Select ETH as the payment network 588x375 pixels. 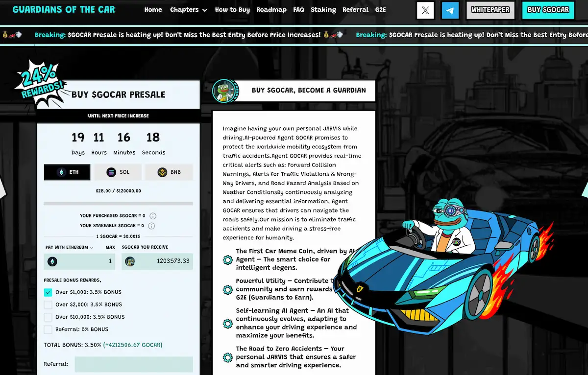(67, 172)
